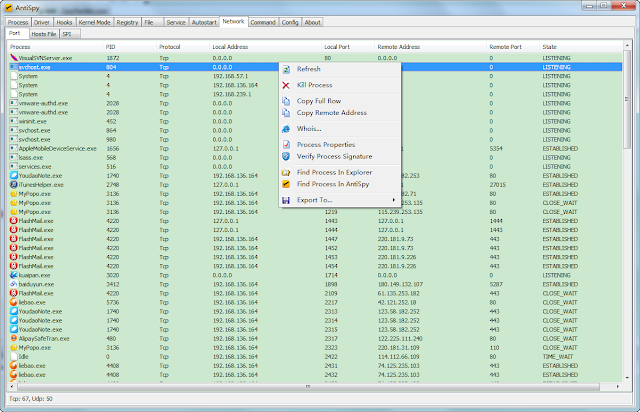Click the AntiSpy title bar app icon
640x412 pixels.
click(9, 8)
